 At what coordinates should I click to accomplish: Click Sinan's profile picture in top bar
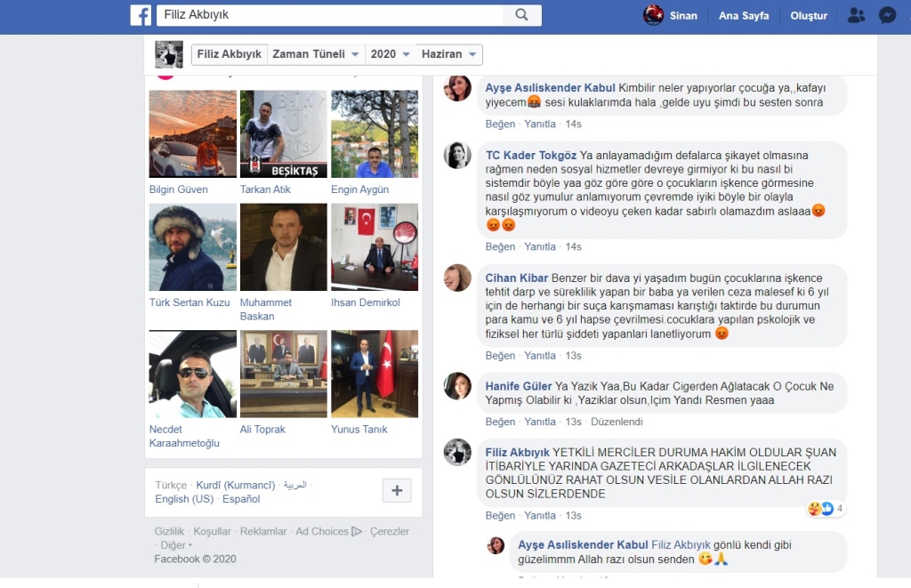click(x=654, y=15)
